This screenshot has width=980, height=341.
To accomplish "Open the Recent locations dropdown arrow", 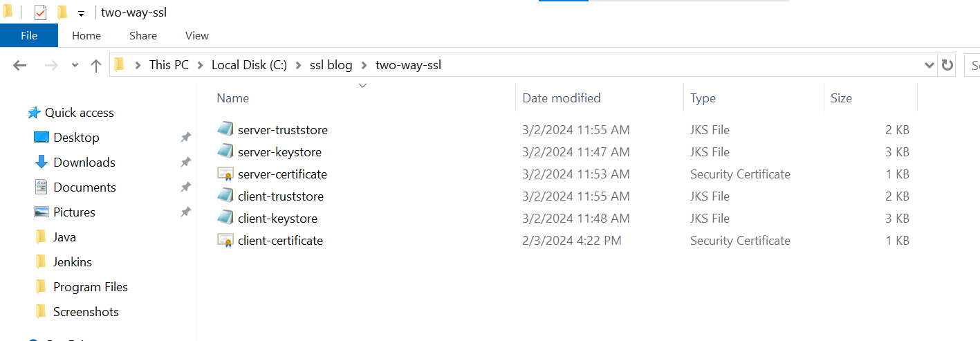I will pos(75,65).
